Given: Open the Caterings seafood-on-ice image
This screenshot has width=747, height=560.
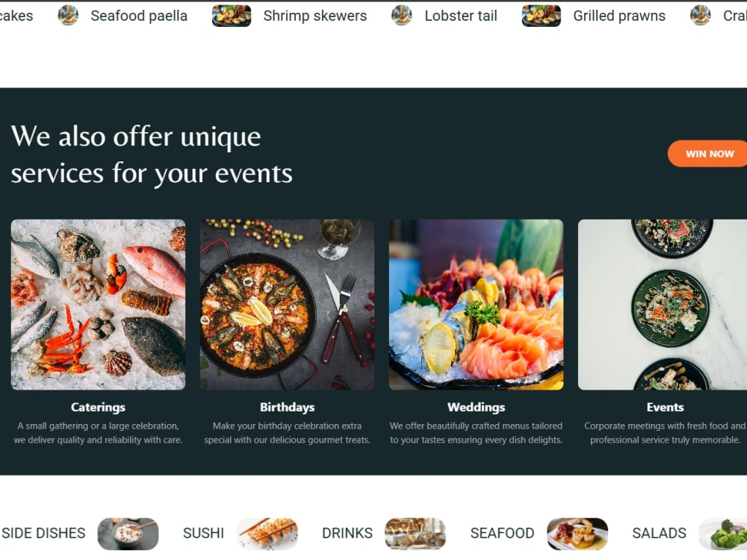Looking at the screenshot, I should coord(98,305).
